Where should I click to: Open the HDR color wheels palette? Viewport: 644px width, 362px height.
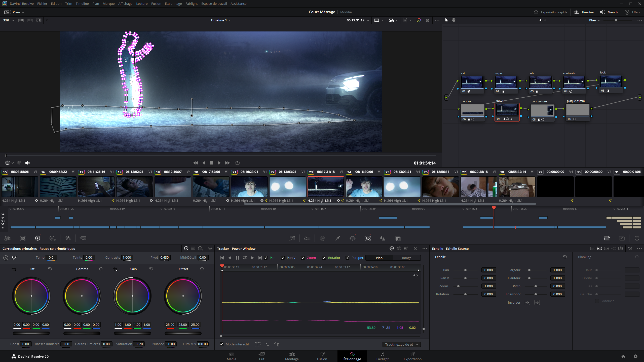pyautogui.click(x=52, y=238)
